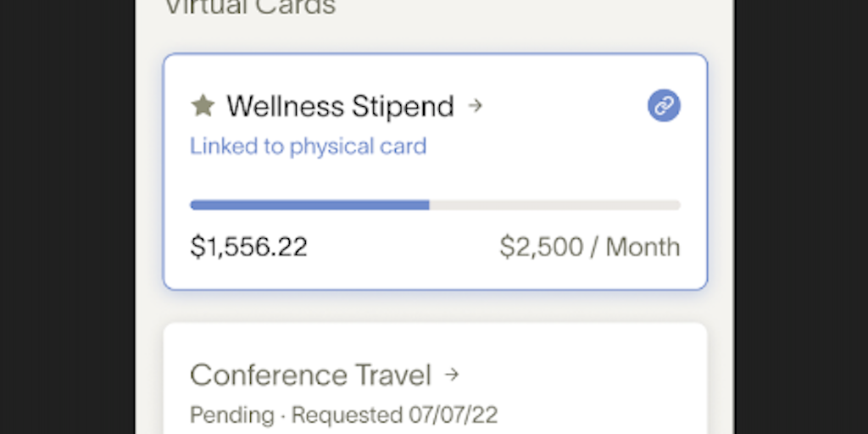Open the Wellness Stipend card title
The image size is (868, 434).
(x=340, y=106)
